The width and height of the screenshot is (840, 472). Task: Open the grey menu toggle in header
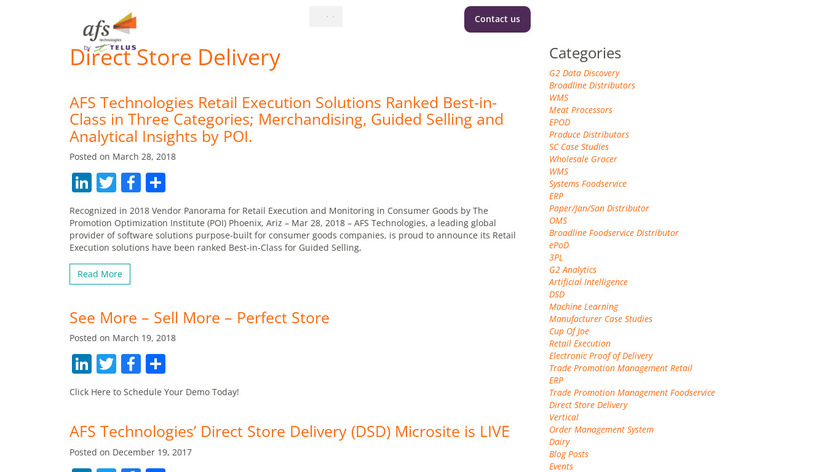tap(326, 17)
